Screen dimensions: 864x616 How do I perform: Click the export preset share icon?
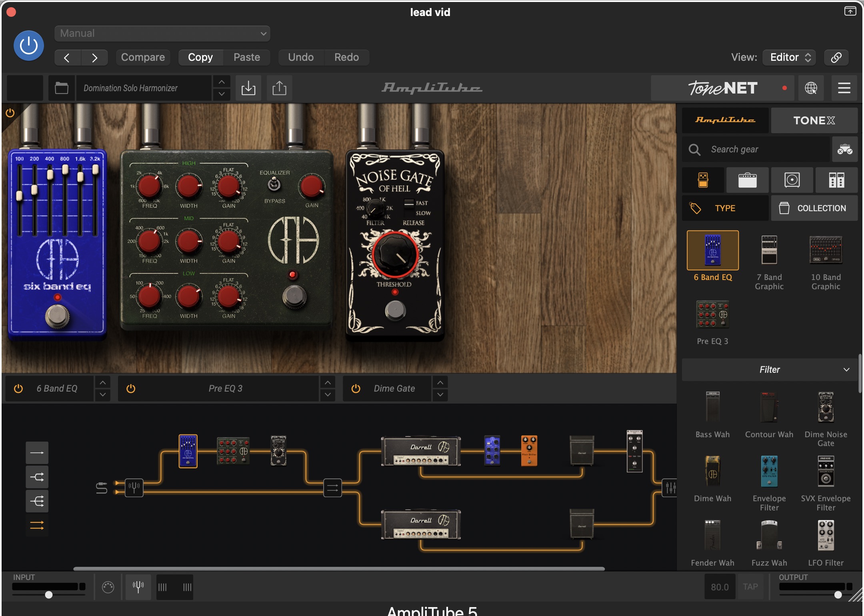279,88
